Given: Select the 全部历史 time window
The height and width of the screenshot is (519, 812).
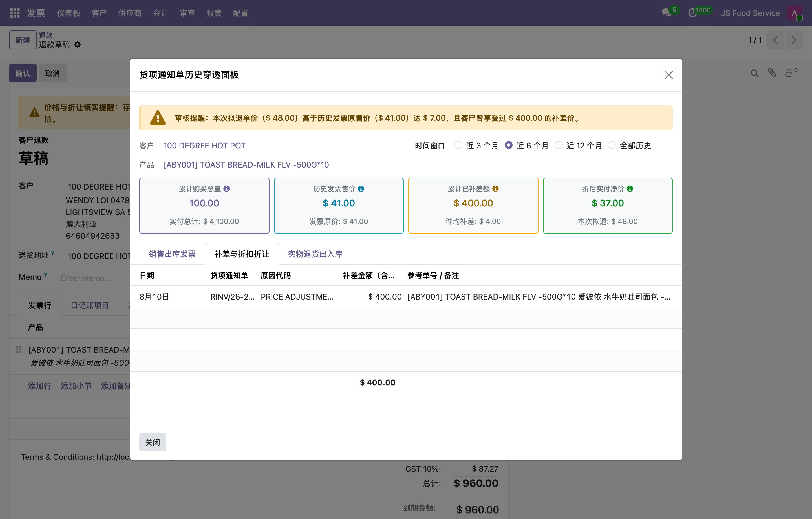Looking at the screenshot, I should tap(612, 145).
